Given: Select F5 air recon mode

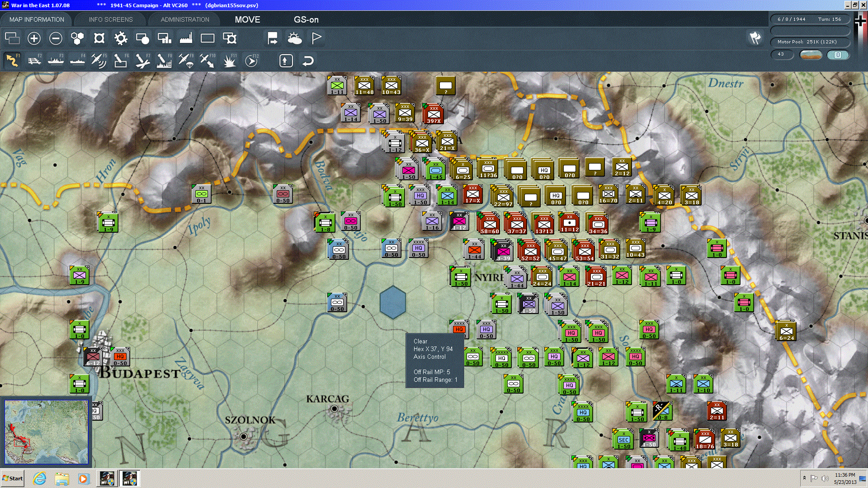Looking at the screenshot, I should point(99,61).
